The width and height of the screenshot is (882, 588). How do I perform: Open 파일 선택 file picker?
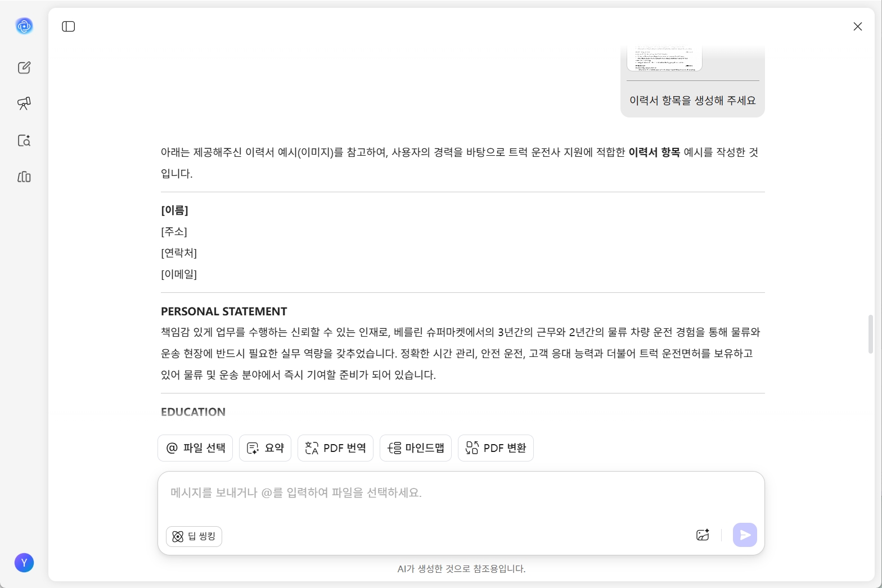195,448
